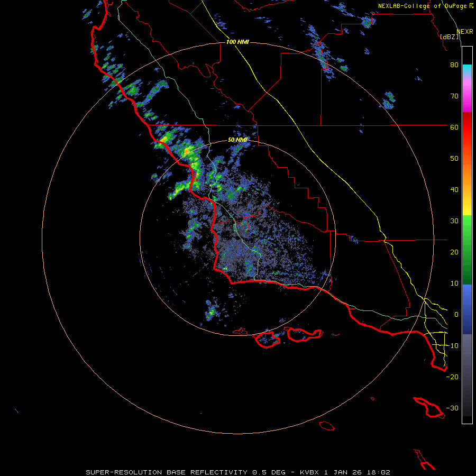Click the 60 value on the dBZ scale
The height and width of the screenshot is (476, 476).
[x=454, y=127]
